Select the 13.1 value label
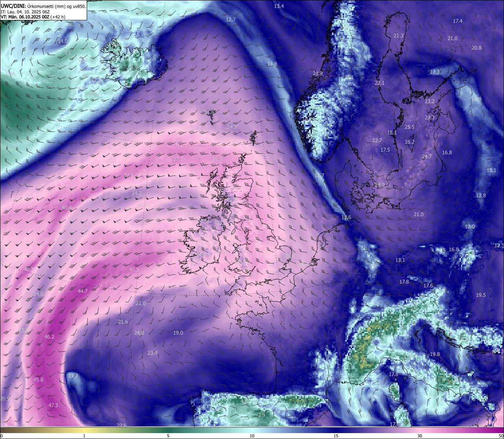The height and width of the screenshot is (439, 504). [x=400, y=260]
